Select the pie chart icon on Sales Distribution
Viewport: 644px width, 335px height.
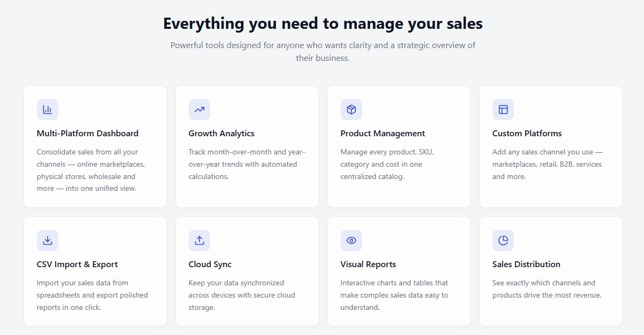pyautogui.click(x=503, y=240)
